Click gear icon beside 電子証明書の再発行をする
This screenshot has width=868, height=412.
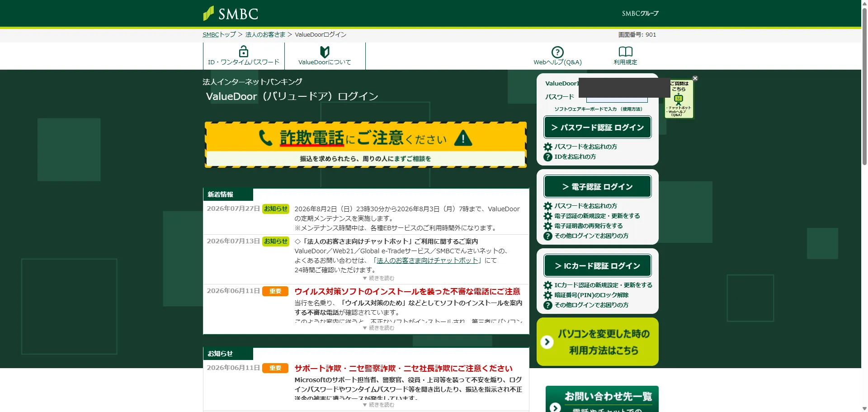point(547,226)
